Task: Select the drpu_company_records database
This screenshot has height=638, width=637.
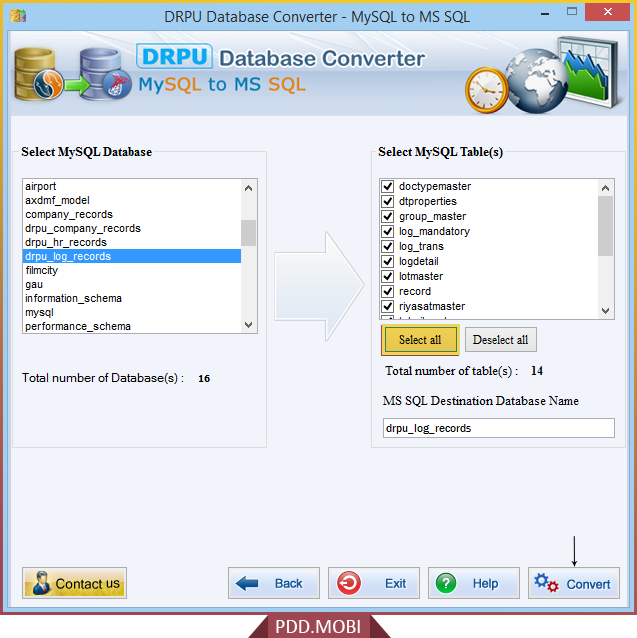Action: (x=132, y=228)
